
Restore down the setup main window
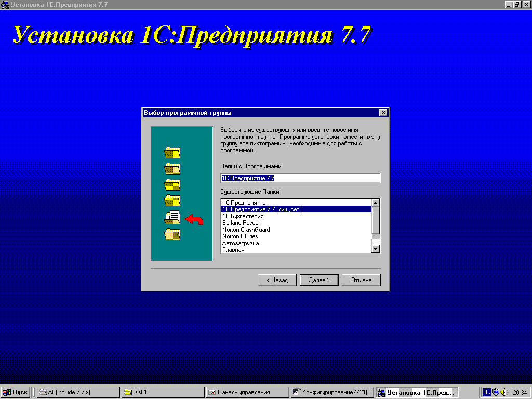click(x=516, y=5)
